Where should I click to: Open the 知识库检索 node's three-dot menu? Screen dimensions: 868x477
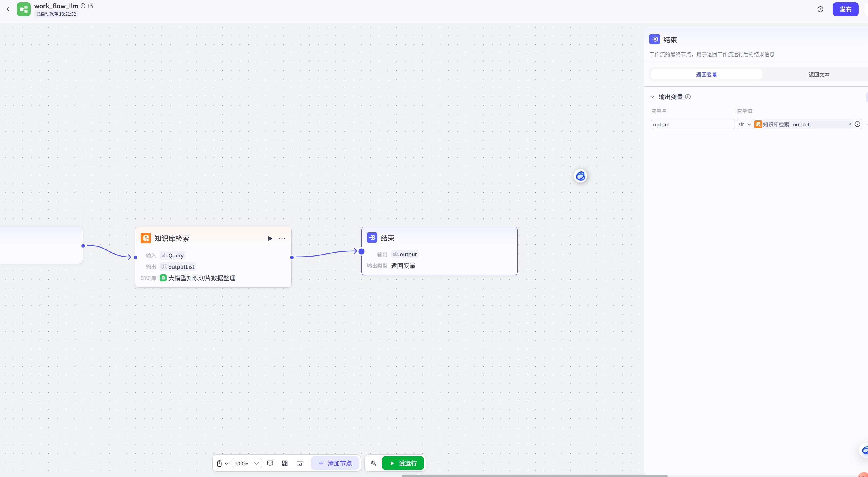pyautogui.click(x=282, y=238)
